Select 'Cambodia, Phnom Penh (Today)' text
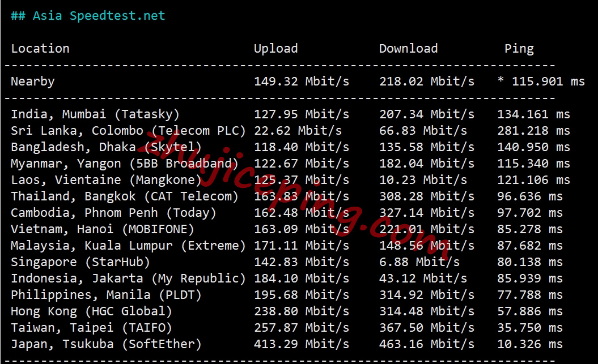This screenshot has width=598, height=364. point(113,212)
